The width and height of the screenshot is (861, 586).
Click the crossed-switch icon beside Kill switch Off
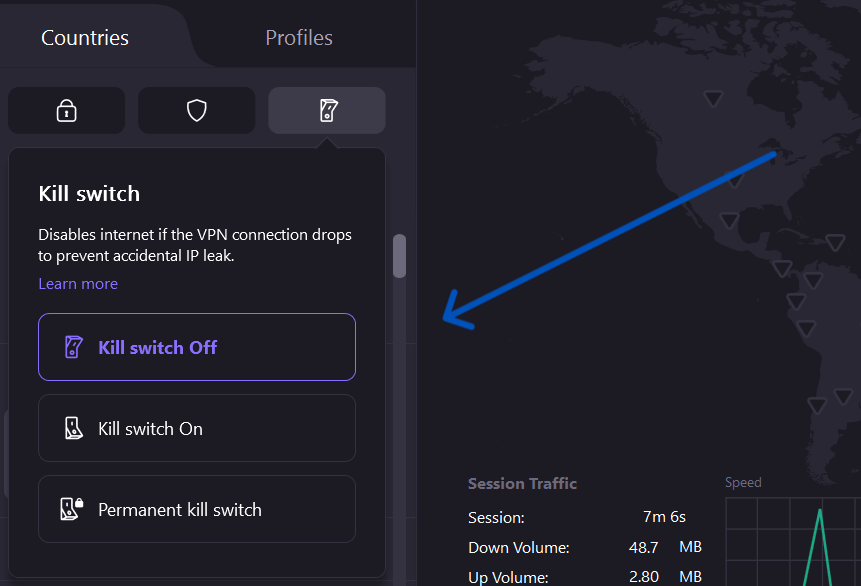(x=74, y=346)
